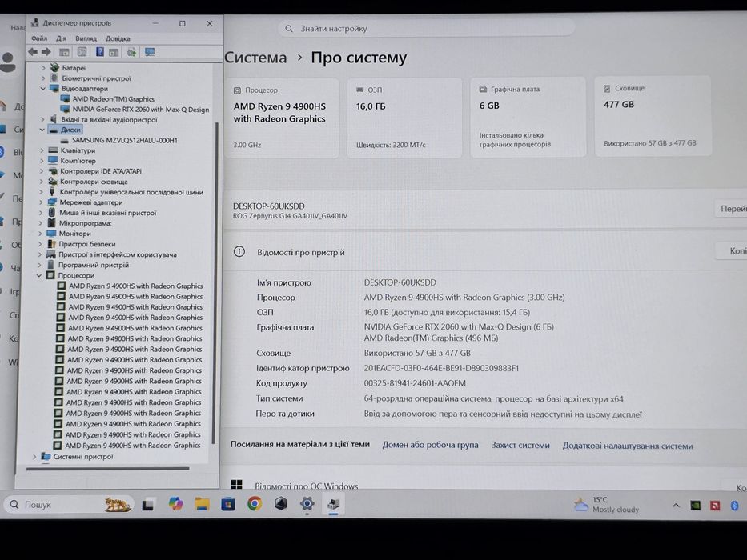747x560 pixels.
Task: Click the forward arrow in Device Manager toolbar
Action: (x=46, y=52)
